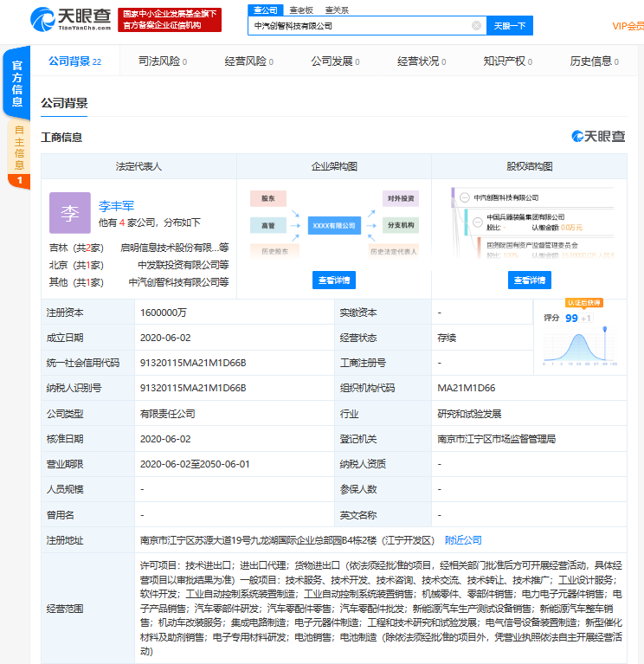
Task: Select the 官方信息 side tab
Action: (17, 83)
